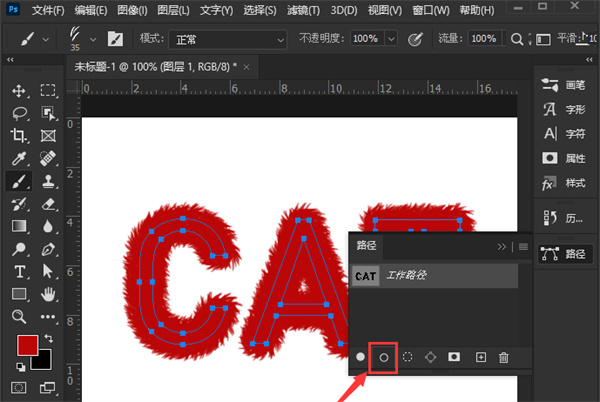The width and height of the screenshot is (600, 402).
Task: Open the 属性 panel button
Action: [x=564, y=158]
